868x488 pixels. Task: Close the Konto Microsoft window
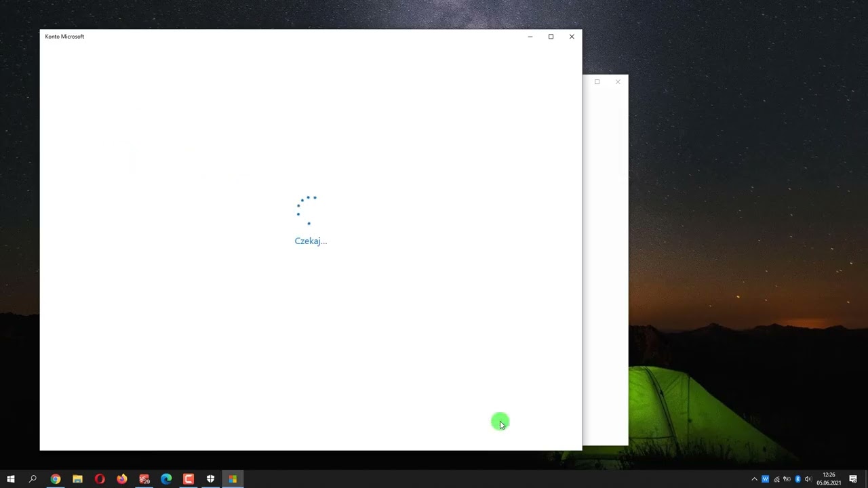click(572, 37)
